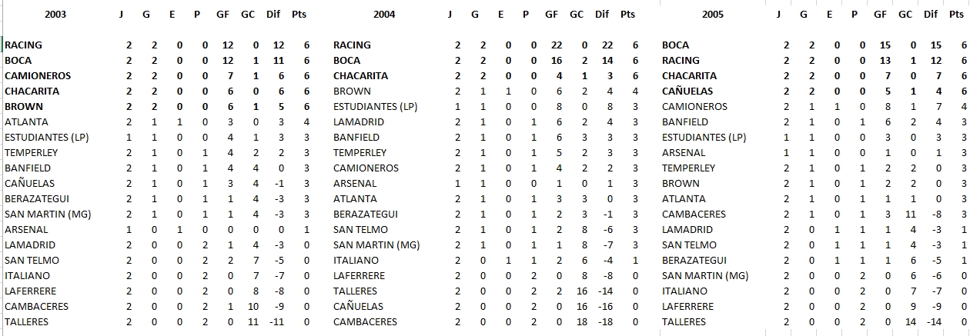This screenshot has height=336, width=980.
Task: Click SAN MARTIN (MG) in the 2005 table
Action: click(704, 276)
